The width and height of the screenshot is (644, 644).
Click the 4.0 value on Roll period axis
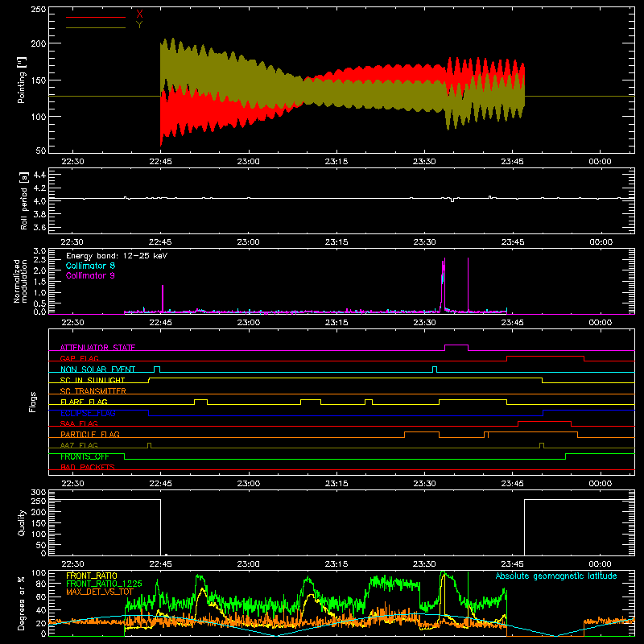[39, 200]
